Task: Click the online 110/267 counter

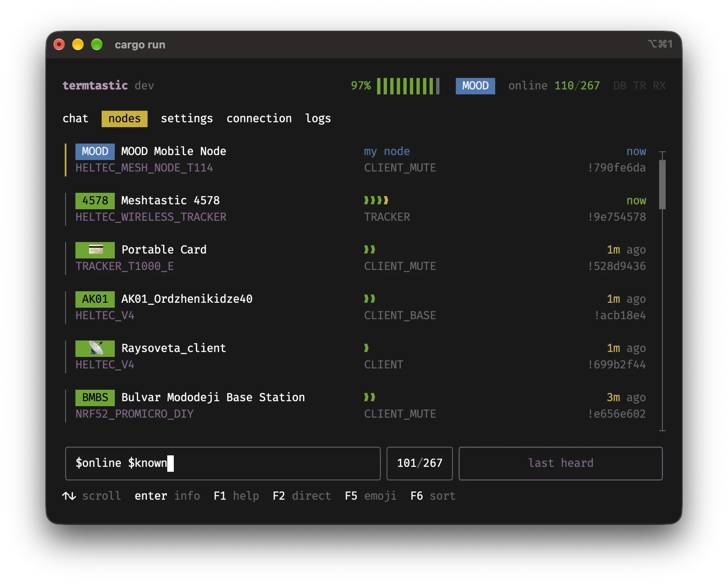Action: 554,86
